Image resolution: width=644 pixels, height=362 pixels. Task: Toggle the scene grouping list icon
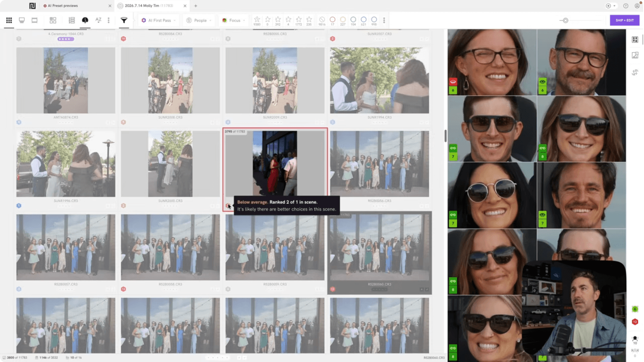(x=71, y=20)
